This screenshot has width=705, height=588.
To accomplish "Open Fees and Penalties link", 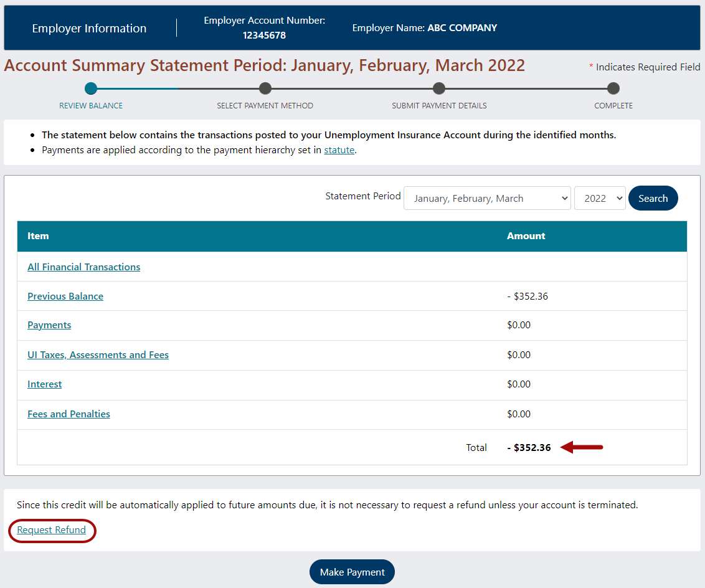I will (x=69, y=414).
